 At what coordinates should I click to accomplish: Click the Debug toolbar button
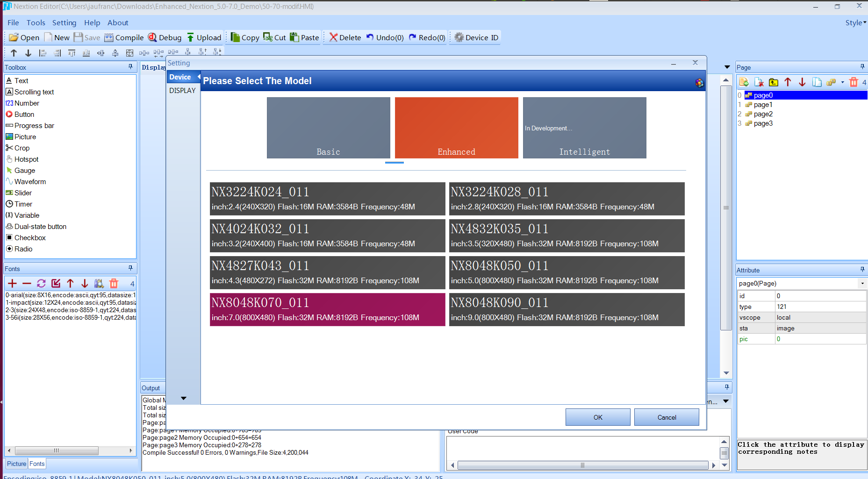pos(165,37)
